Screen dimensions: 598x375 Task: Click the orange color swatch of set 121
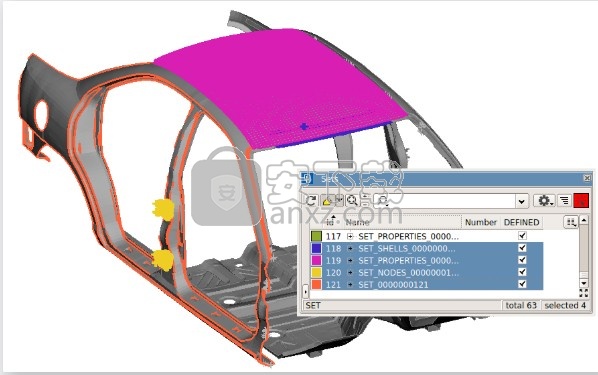tap(316, 284)
